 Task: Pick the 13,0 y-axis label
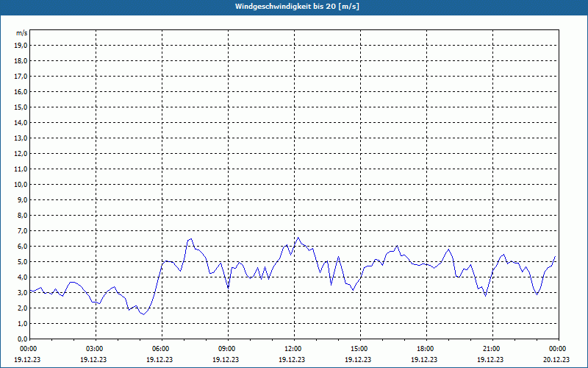(x=21, y=138)
